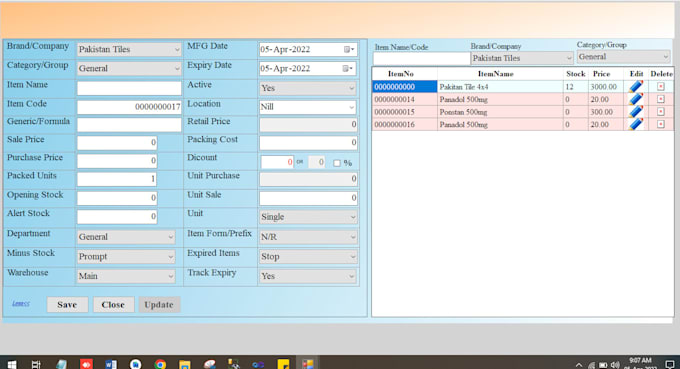Open the Location dropdown showing Nill
This screenshot has width=680, height=369.
coord(308,107)
